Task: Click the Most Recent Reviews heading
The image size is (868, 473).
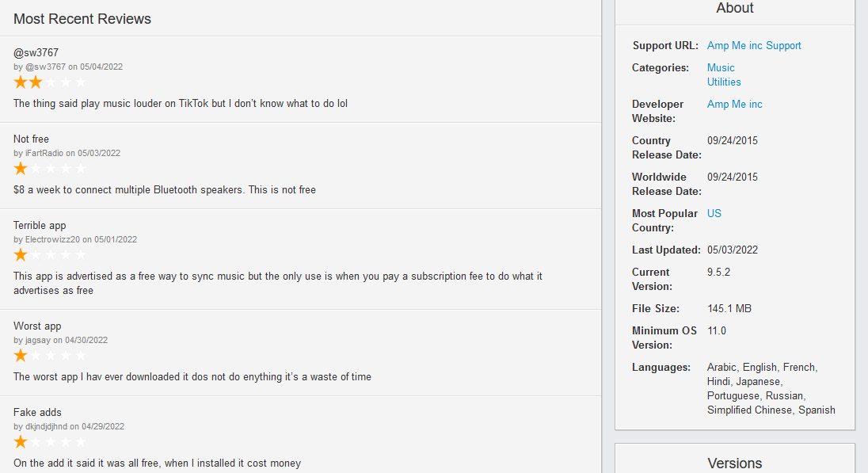Action: [x=82, y=19]
